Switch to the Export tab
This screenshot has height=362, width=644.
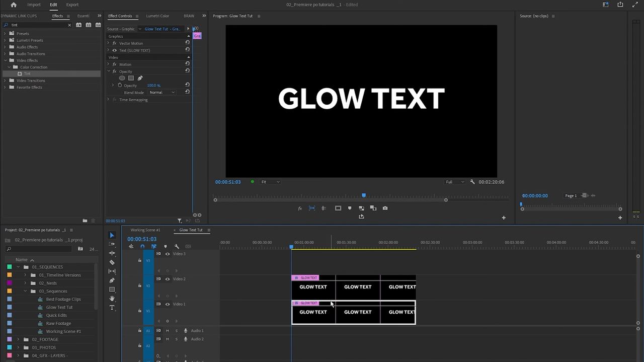tap(72, 5)
